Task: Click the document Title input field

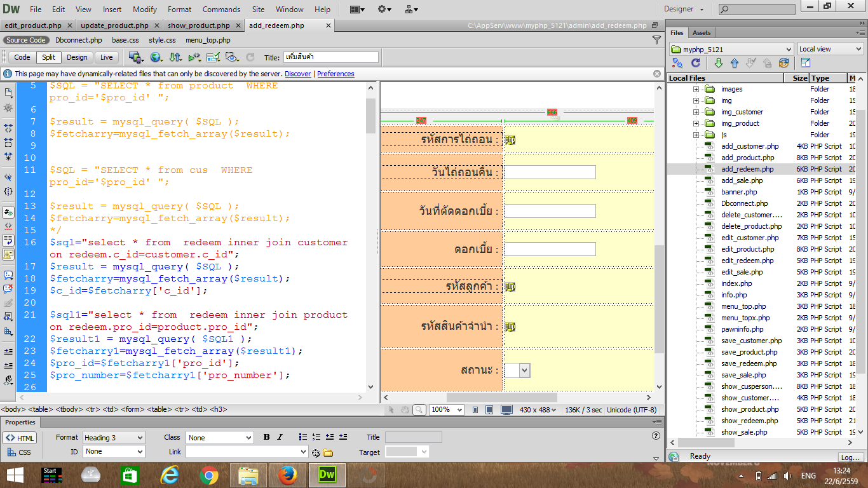Action: point(330,57)
